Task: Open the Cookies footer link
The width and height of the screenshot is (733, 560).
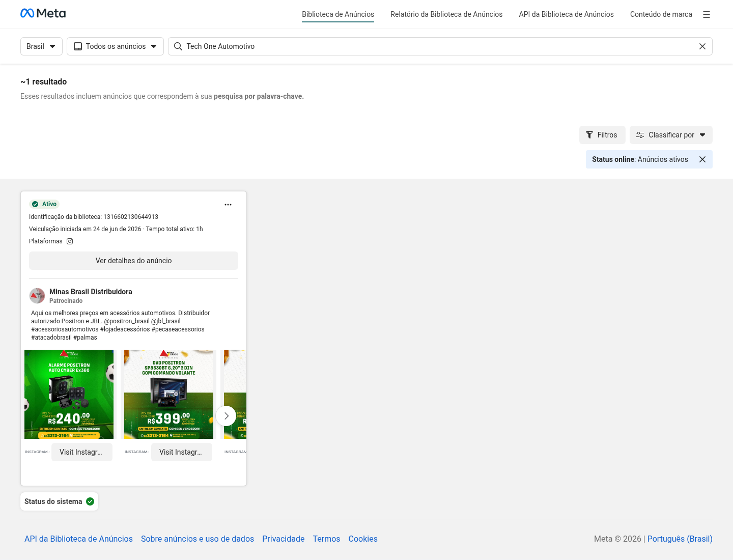Action: 363,539
